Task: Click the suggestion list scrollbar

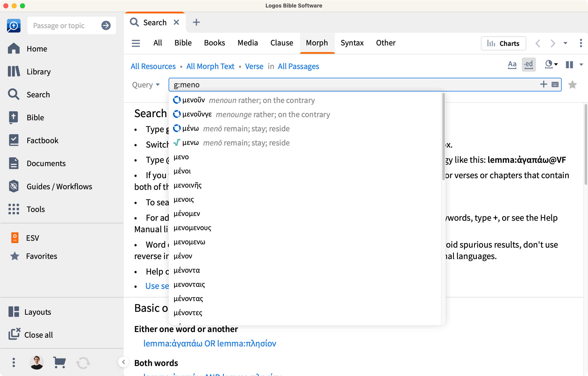Action: (x=443, y=136)
